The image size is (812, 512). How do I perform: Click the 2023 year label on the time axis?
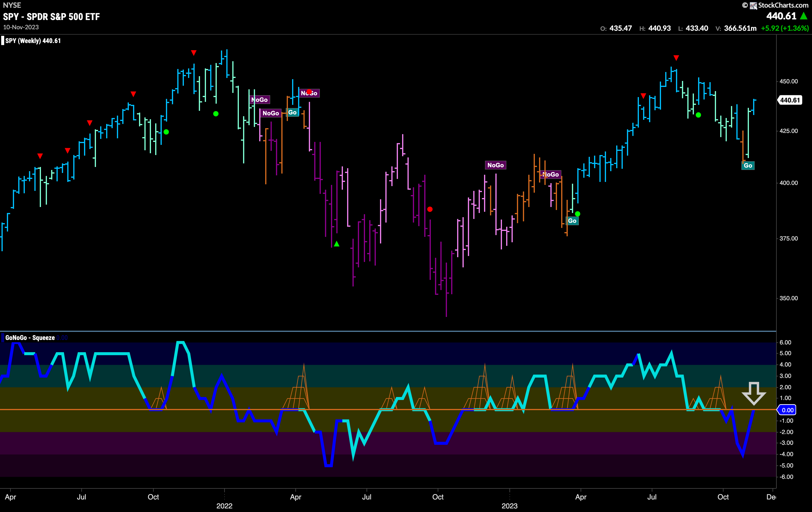click(509, 506)
